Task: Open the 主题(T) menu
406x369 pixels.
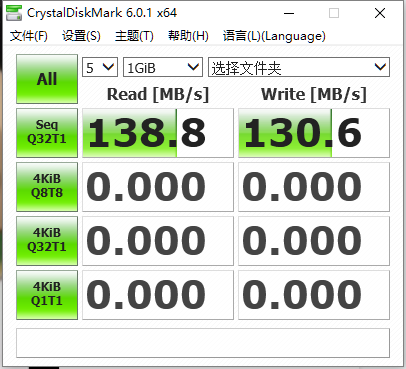Action: point(134,36)
